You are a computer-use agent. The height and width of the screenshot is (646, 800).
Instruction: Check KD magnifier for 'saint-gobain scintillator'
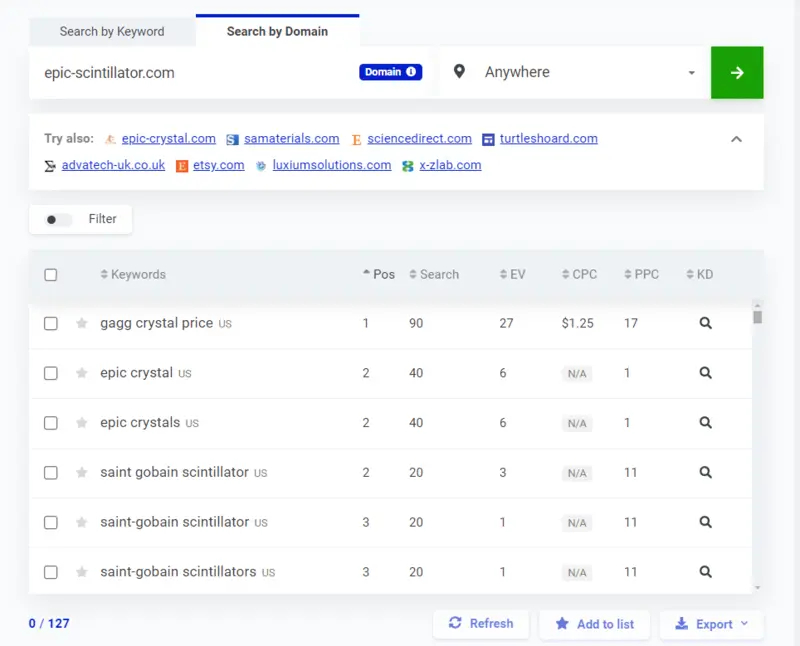[705, 522]
